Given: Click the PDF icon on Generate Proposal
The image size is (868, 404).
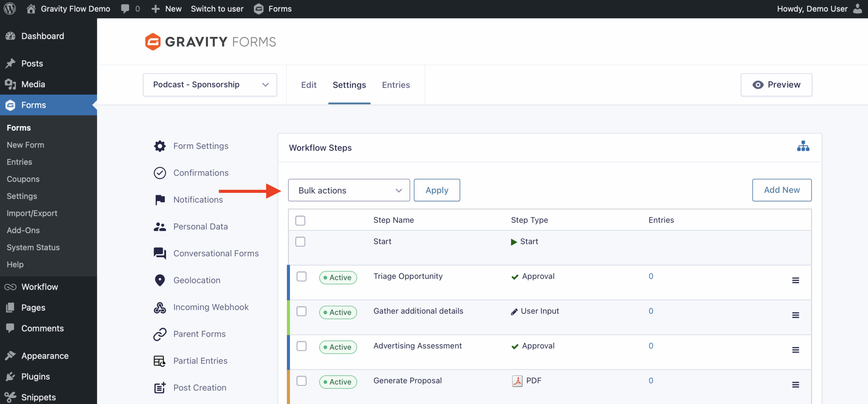Looking at the screenshot, I should [x=516, y=380].
